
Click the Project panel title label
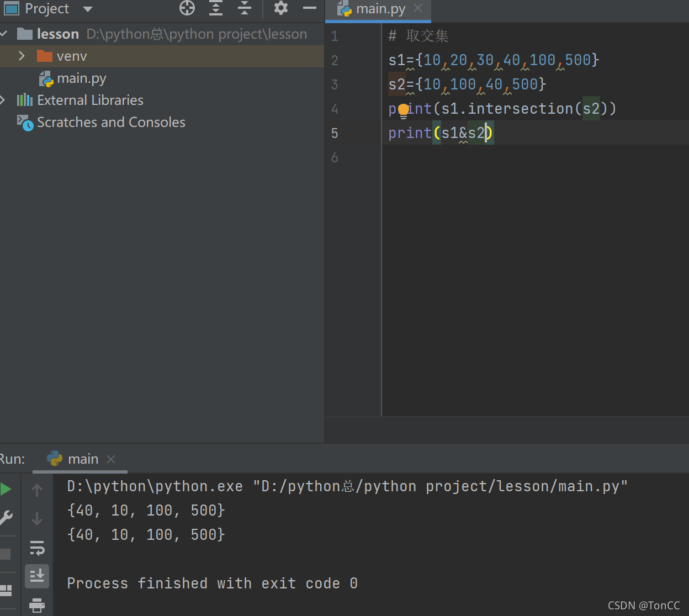click(47, 9)
